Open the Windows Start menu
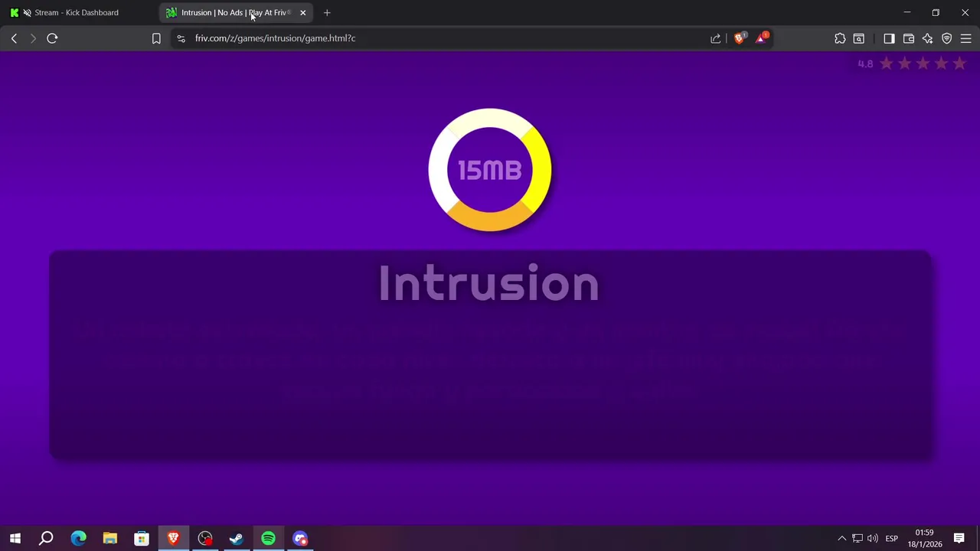Screen dimensions: 980x551 click(x=15, y=539)
